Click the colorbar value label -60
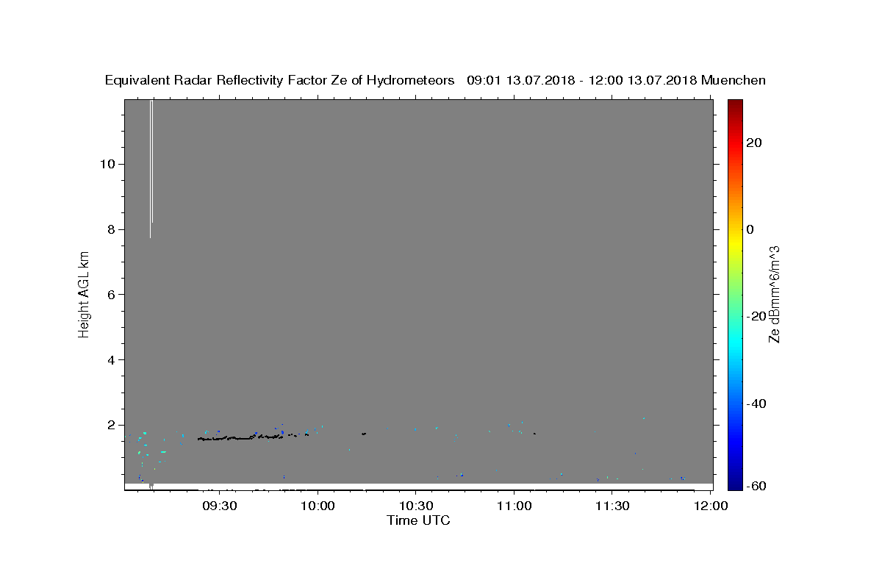Viewport: 882px width, 588px height. pos(757,486)
